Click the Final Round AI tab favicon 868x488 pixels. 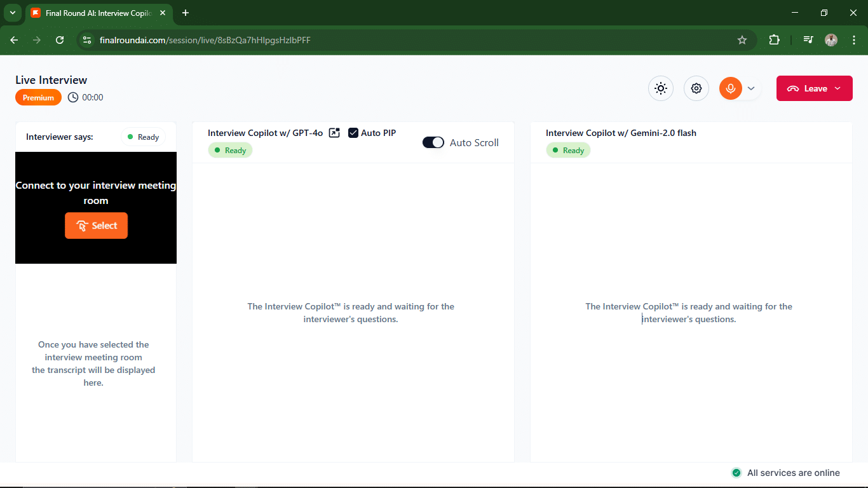pyautogui.click(x=36, y=13)
